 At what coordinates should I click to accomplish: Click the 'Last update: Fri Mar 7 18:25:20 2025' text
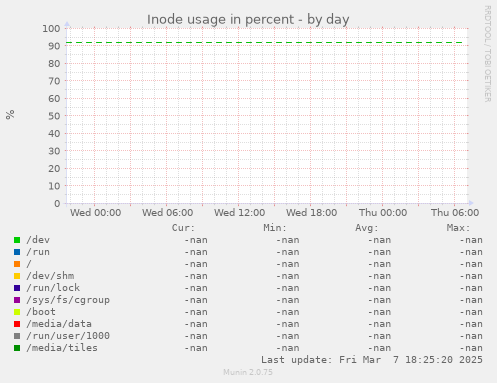click(x=372, y=360)
